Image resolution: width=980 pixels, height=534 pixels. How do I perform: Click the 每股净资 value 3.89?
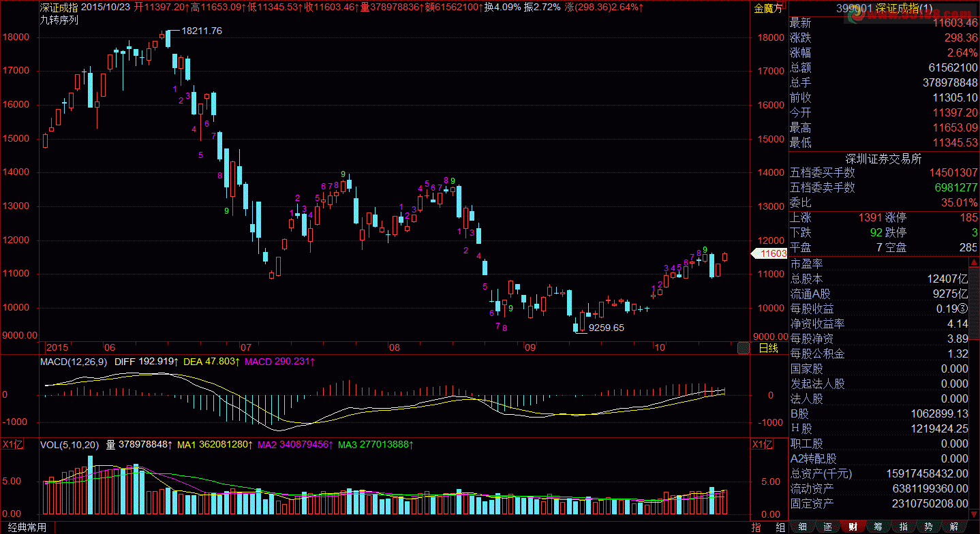click(958, 339)
